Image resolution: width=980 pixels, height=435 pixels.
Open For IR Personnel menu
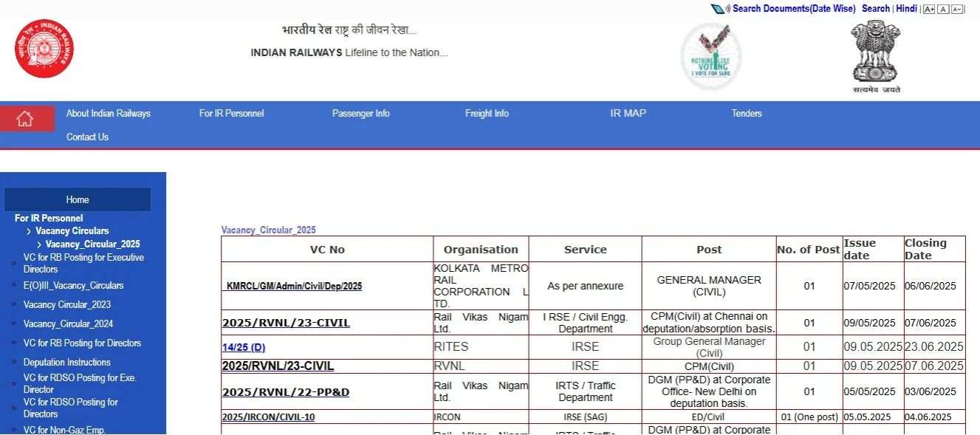click(231, 114)
